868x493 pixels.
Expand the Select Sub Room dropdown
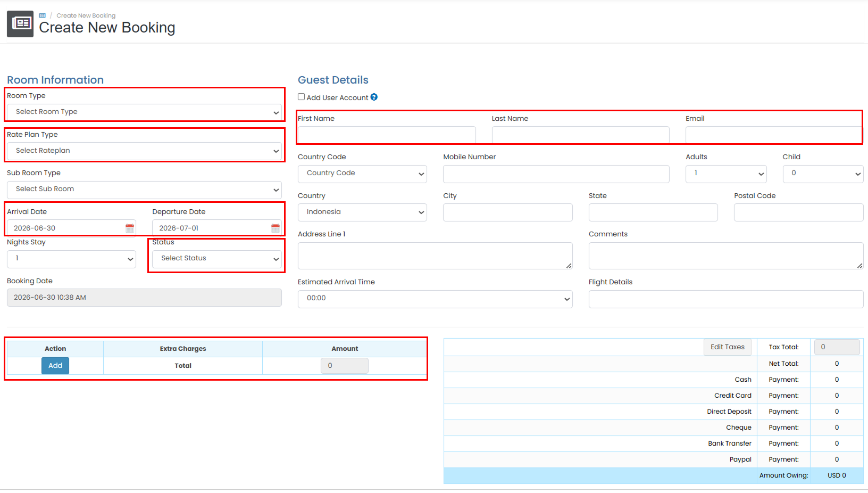pos(144,190)
